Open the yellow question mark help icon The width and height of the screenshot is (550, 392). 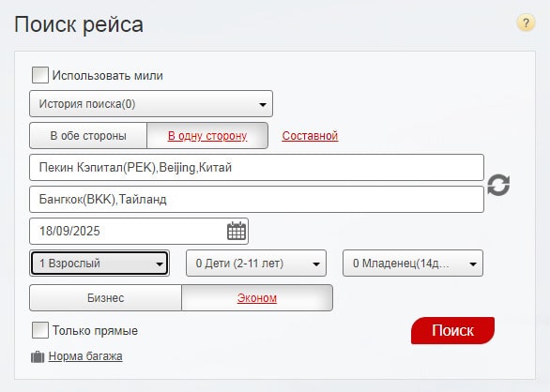pyautogui.click(x=526, y=23)
